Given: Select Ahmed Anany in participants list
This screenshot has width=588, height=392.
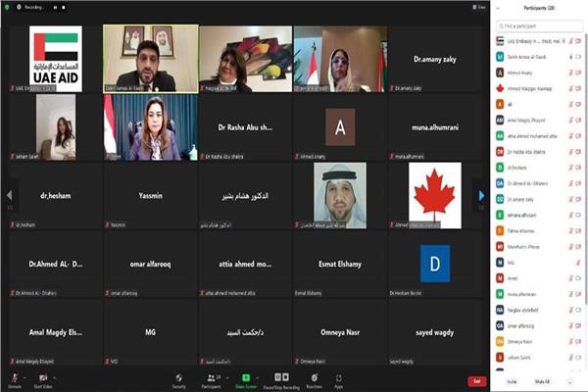Looking at the screenshot, I should tap(539, 73).
